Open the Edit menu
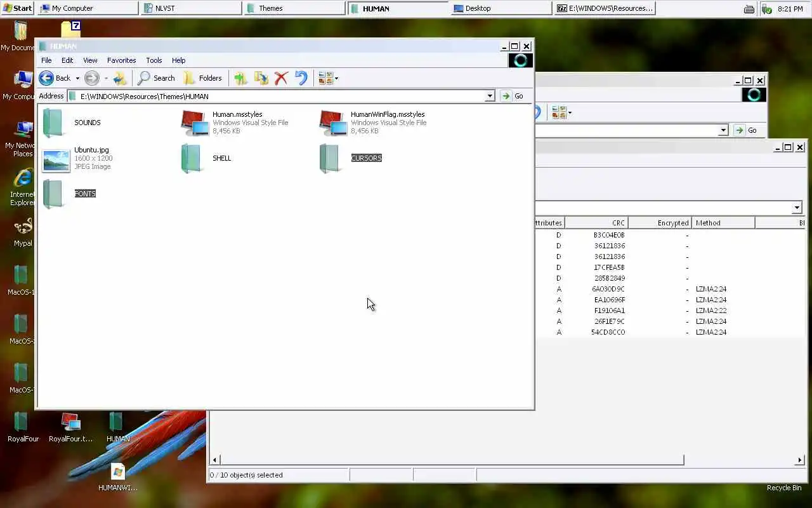Image resolution: width=812 pixels, height=508 pixels. tap(67, 60)
